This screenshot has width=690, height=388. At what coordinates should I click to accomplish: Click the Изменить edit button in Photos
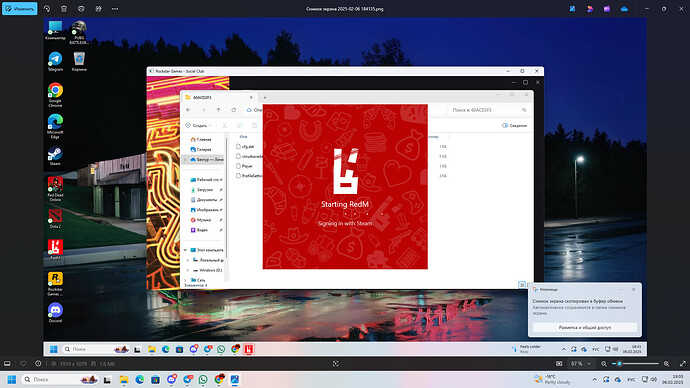point(19,8)
